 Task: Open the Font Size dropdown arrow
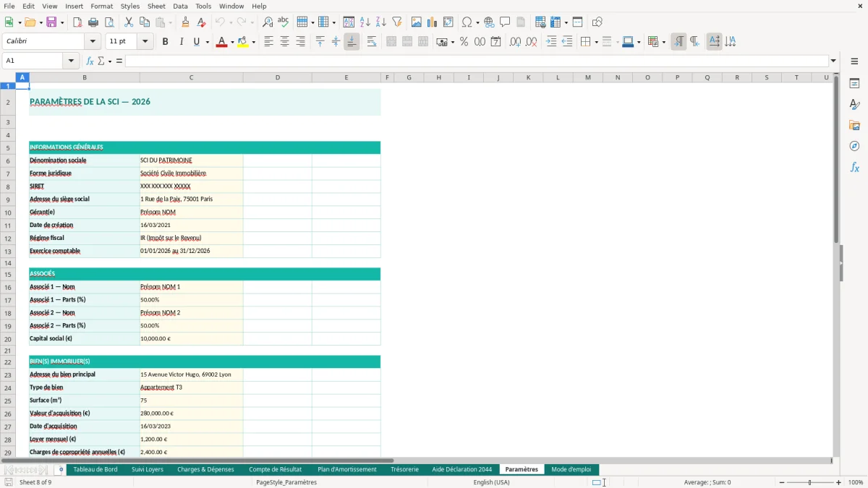(x=145, y=42)
